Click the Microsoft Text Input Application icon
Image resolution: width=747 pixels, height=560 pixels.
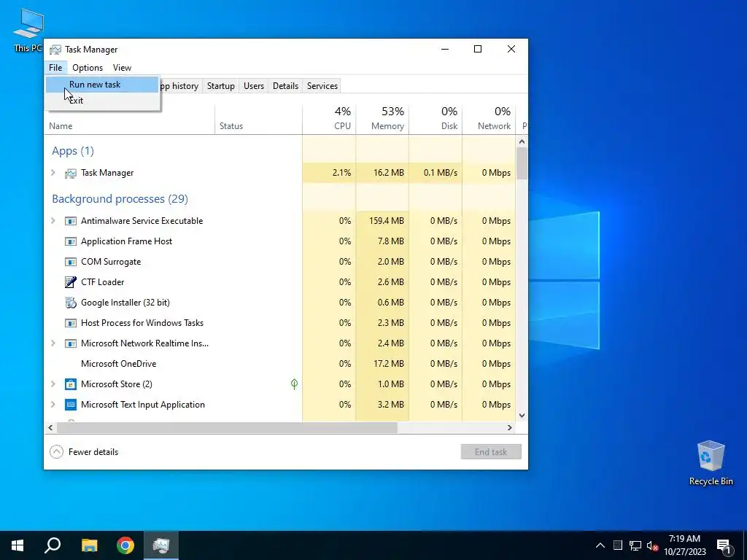click(x=71, y=405)
